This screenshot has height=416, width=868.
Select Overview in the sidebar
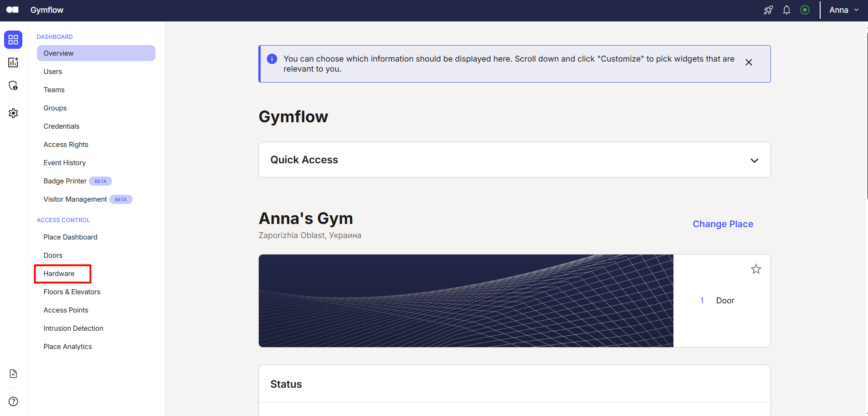coord(96,53)
